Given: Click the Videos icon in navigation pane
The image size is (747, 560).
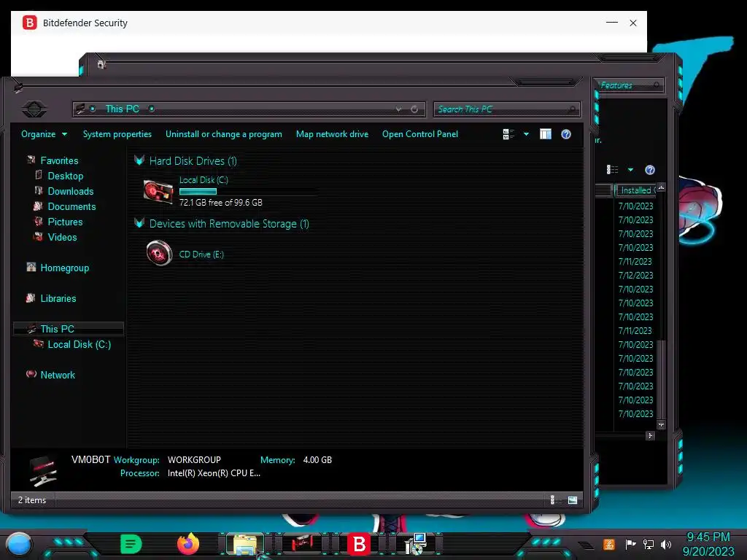Looking at the screenshot, I should click(x=38, y=236).
